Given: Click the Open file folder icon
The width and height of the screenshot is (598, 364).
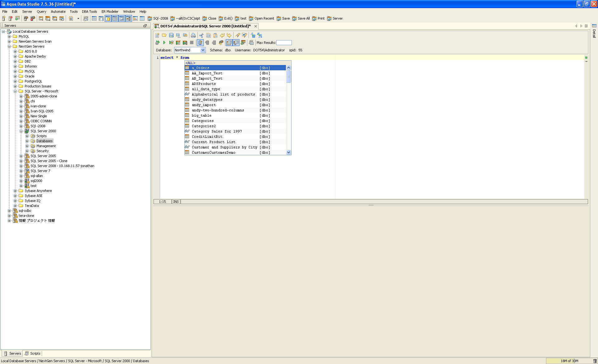Looking at the screenshot, I should coord(164,35).
